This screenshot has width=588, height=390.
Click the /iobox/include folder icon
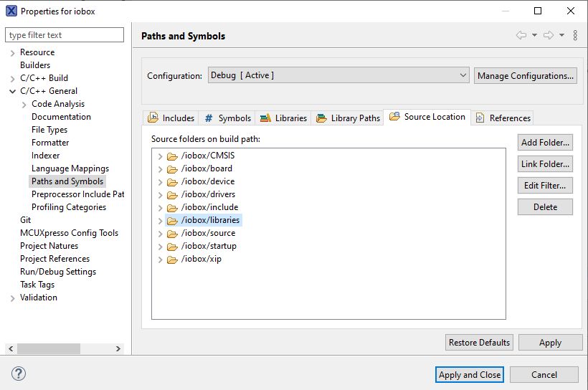click(172, 208)
